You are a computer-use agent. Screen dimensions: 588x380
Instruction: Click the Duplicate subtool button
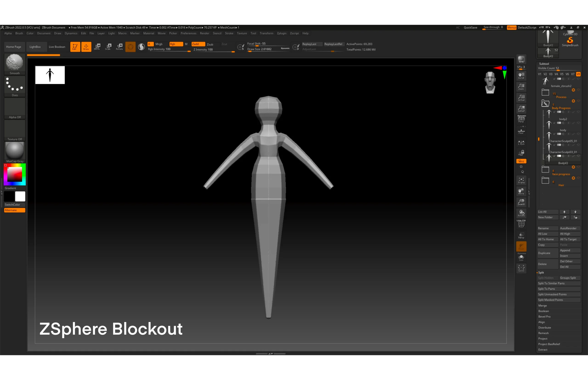pyautogui.click(x=548, y=253)
